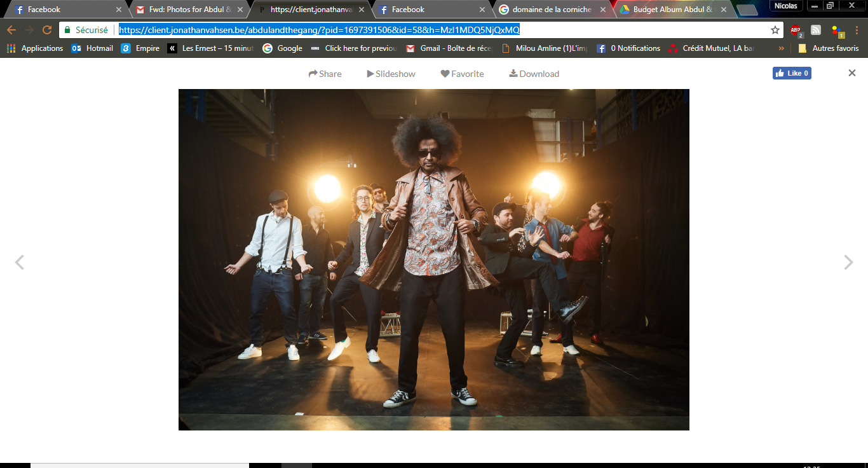Open the Applications shortcut in bookmarks bar
The image size is (868, 468).
pyautogui.click(x=35, y=48)
